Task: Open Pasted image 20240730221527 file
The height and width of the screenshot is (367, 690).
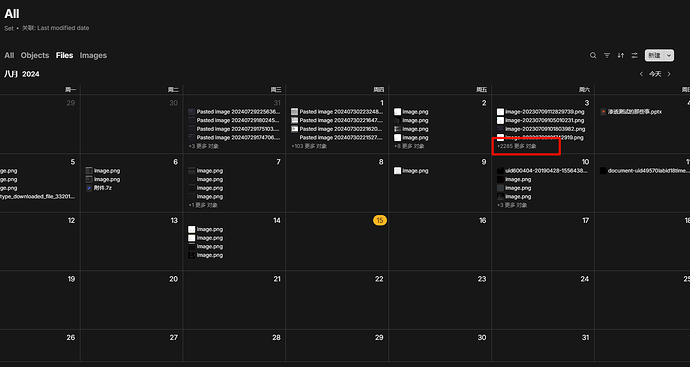Action: (341, 137)
